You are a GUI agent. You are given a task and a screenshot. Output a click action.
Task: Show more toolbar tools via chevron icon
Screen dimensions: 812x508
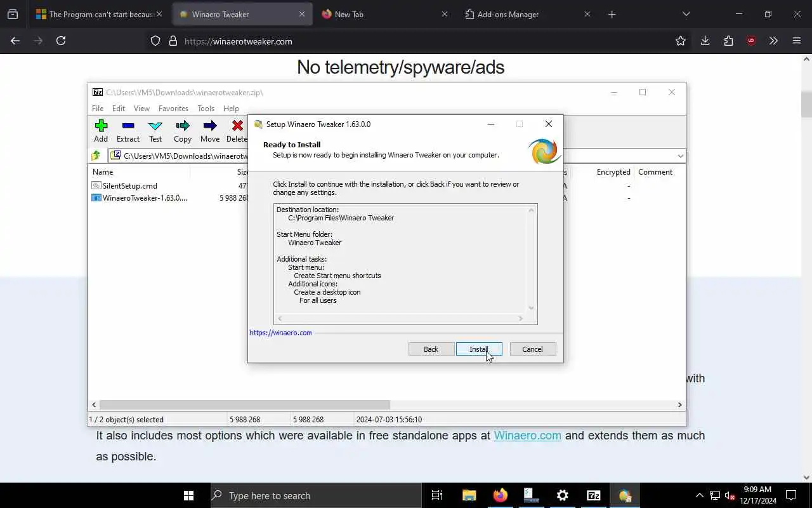(773, 41)
